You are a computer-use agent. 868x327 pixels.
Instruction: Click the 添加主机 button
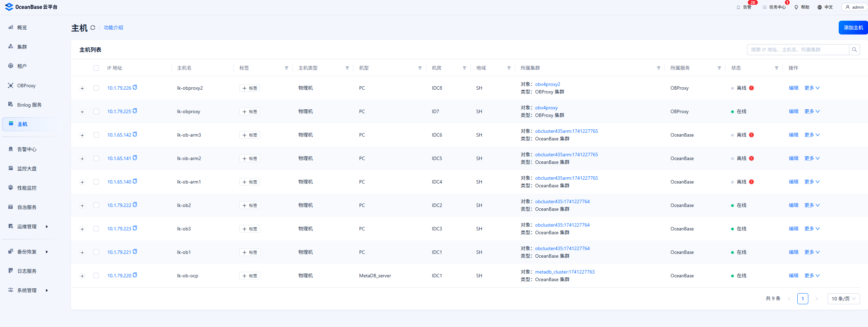tap(853, 28)
